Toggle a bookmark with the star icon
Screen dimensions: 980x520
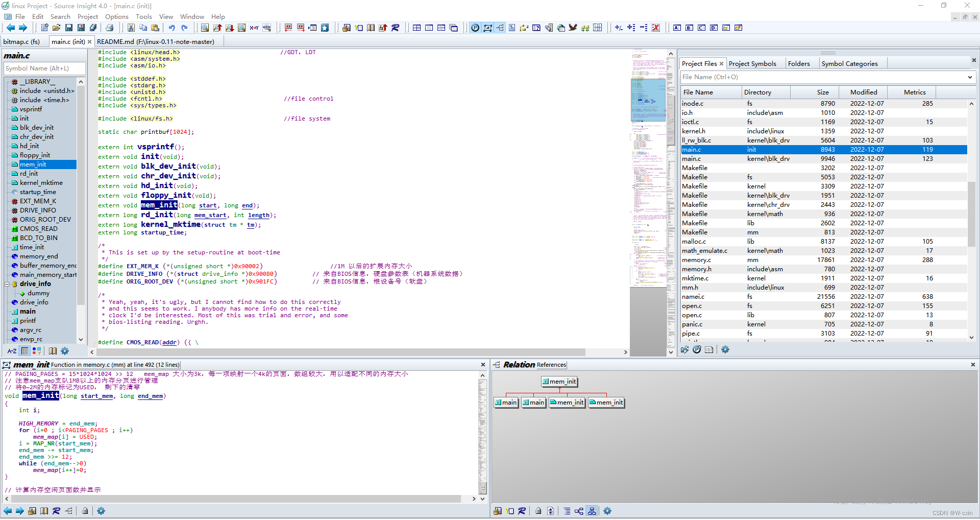[325, 28]
